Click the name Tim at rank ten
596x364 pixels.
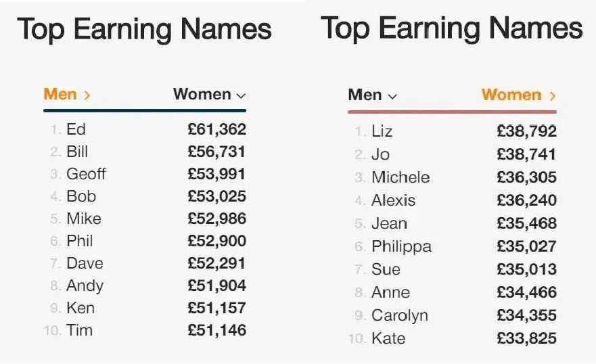(x=79, y=330)
